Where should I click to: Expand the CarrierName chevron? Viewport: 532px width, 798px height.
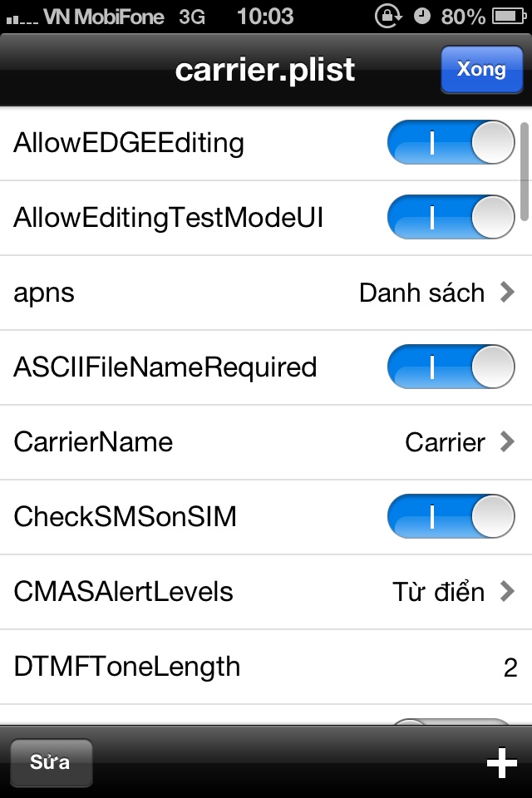[x=507, y=441]
